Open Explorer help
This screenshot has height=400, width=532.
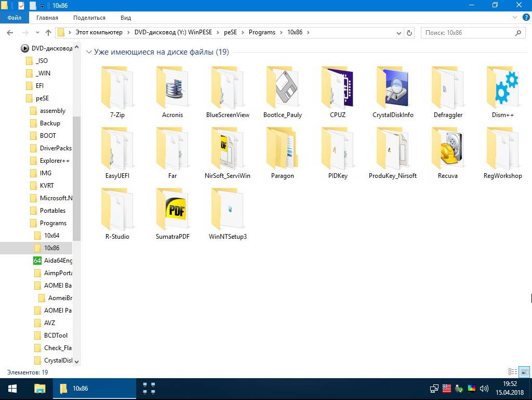[526, 18]
